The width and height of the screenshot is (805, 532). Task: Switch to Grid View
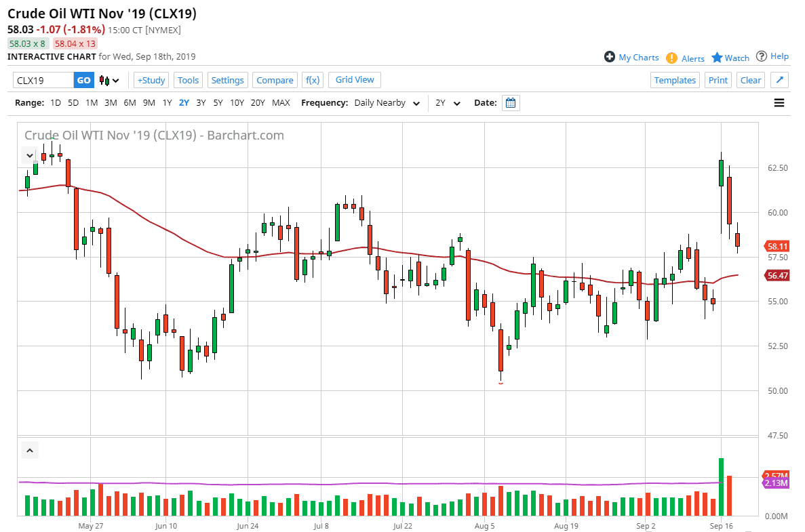[354, 80]
